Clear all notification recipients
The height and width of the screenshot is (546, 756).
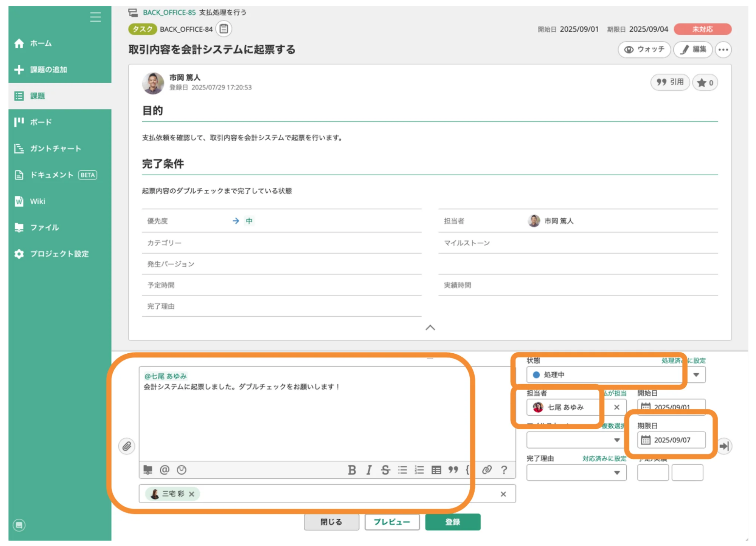click(503, 494)
